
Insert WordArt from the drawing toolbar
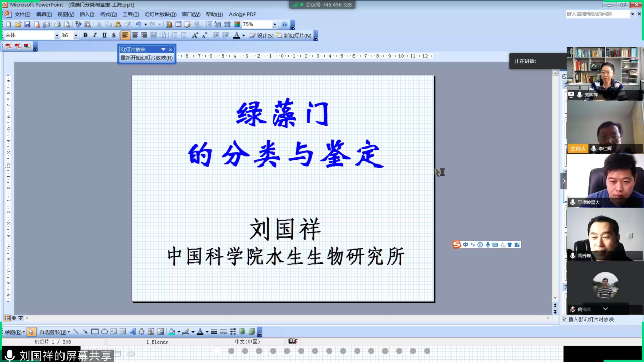tap(132, 332)
